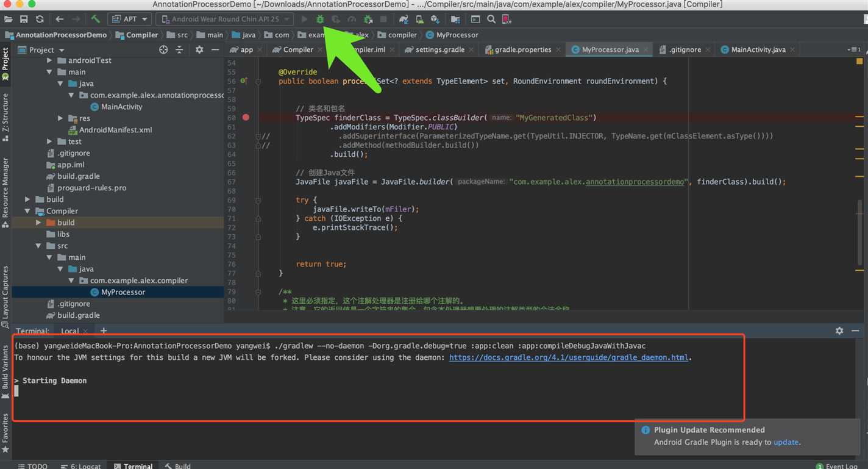Click the red device icon at toolbar end

tap(507, 20)
